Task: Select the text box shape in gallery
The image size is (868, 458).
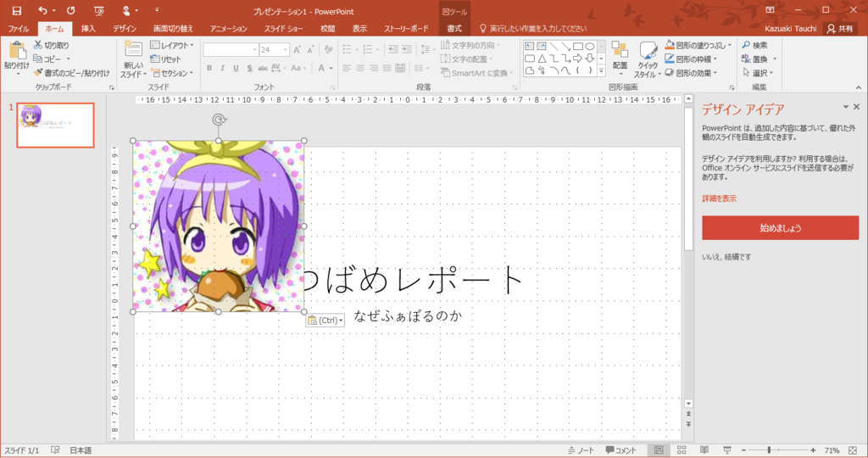Action: (x=530, y=47)
